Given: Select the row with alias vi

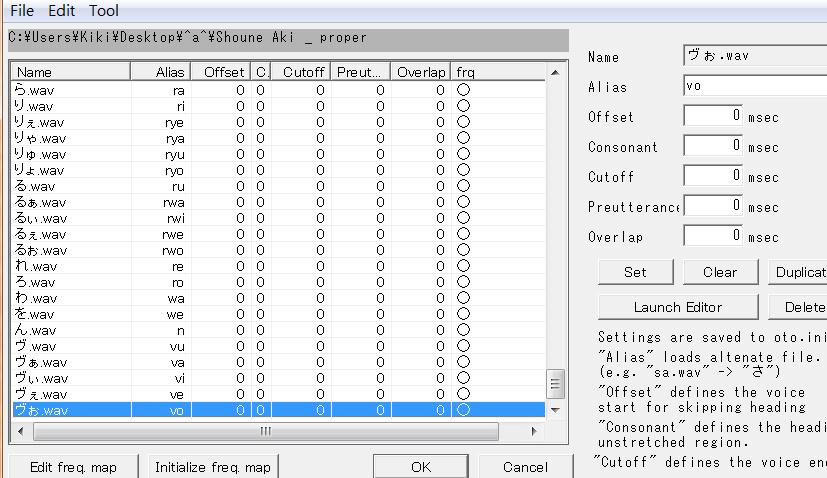Looking at the screenshot, I should (x=278, y=378).
